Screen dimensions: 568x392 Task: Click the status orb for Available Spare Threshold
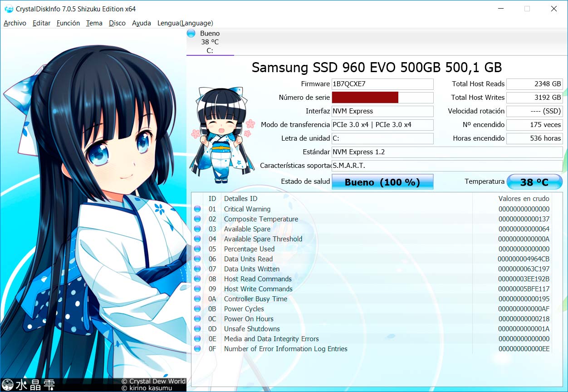point(197,239)
